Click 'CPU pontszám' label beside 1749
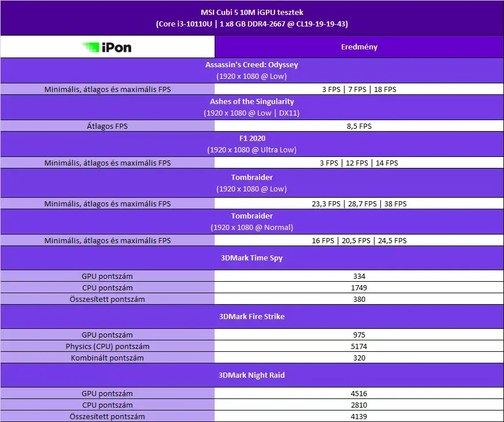 [x=108, y=288]
